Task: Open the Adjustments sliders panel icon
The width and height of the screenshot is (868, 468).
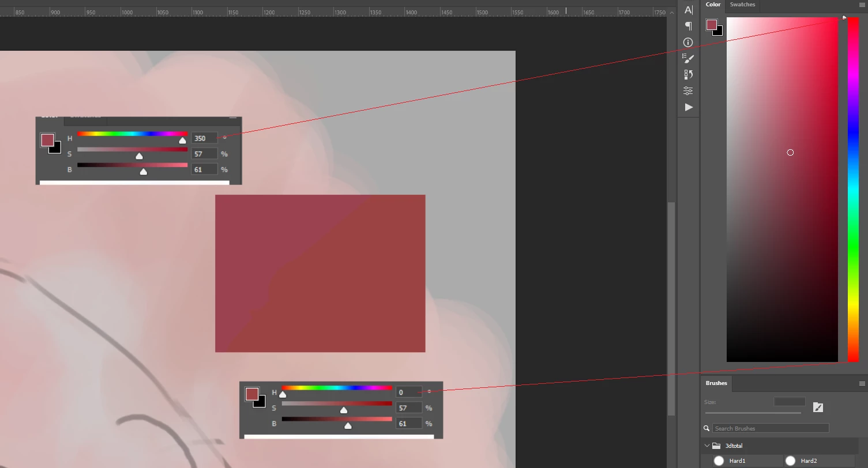Action: click(688, 90)
